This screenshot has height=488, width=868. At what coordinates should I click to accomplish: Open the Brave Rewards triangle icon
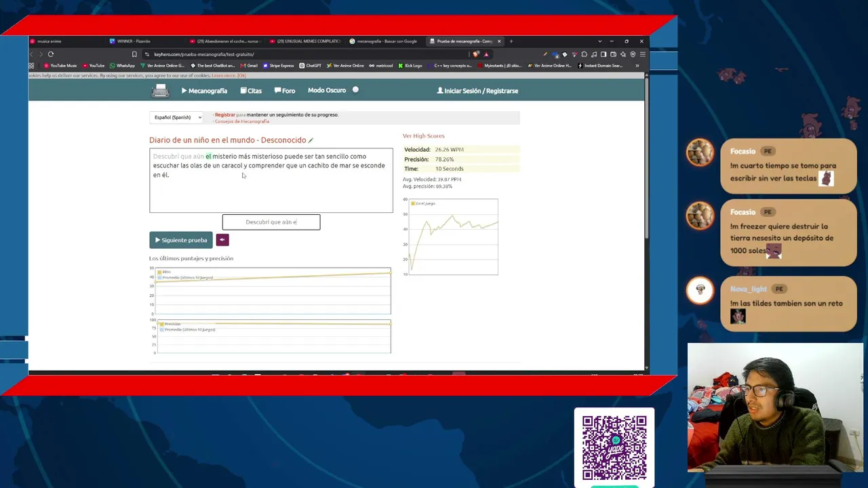pyautogui.click(x=486, y=54)
